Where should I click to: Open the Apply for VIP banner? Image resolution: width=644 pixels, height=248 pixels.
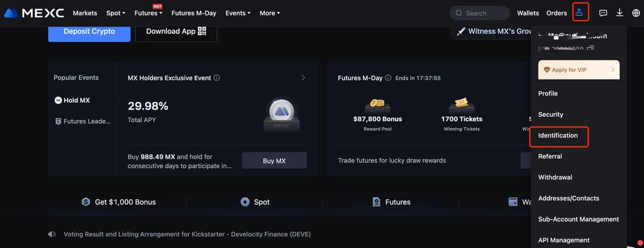coord(579,70)
